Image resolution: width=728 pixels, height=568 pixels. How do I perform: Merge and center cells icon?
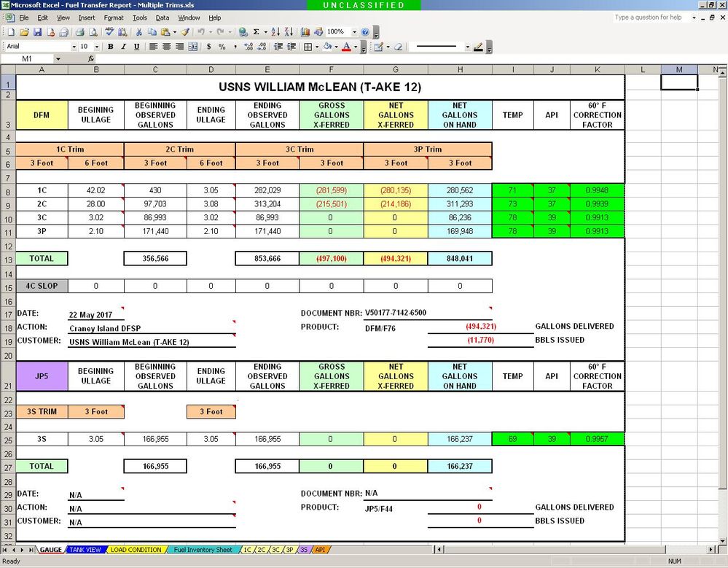[x=192, y=47]
